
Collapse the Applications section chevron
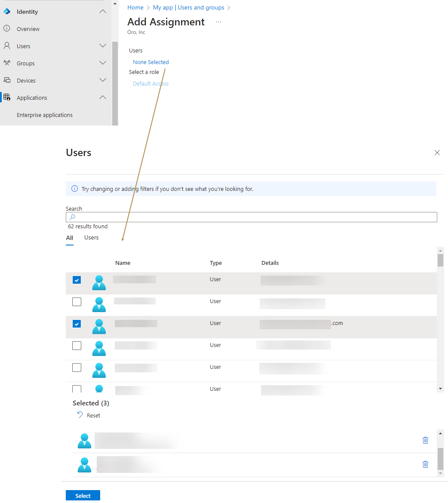pos(103,98)
